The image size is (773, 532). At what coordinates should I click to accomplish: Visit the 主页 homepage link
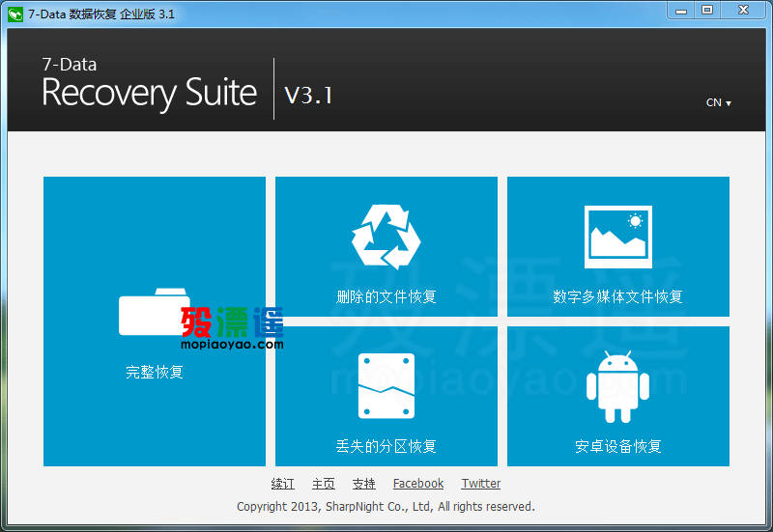coord(324,484)
